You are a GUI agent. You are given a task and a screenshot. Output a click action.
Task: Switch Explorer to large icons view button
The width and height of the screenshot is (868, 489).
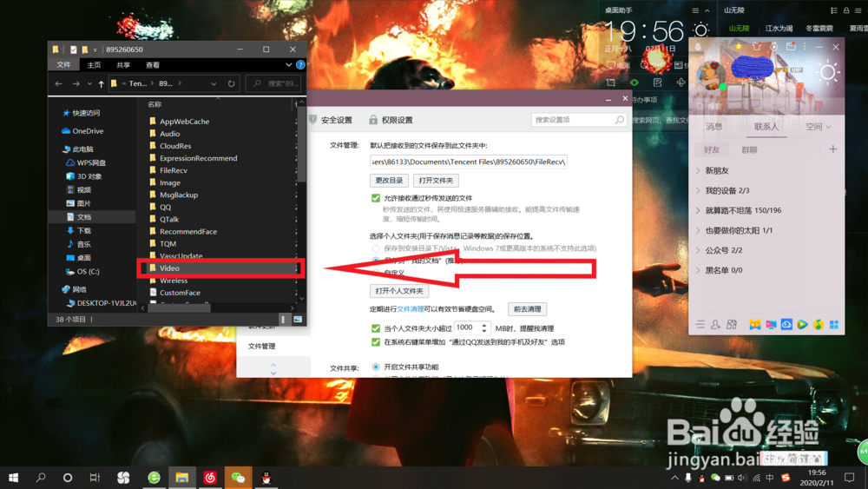[x=298, y=319]
